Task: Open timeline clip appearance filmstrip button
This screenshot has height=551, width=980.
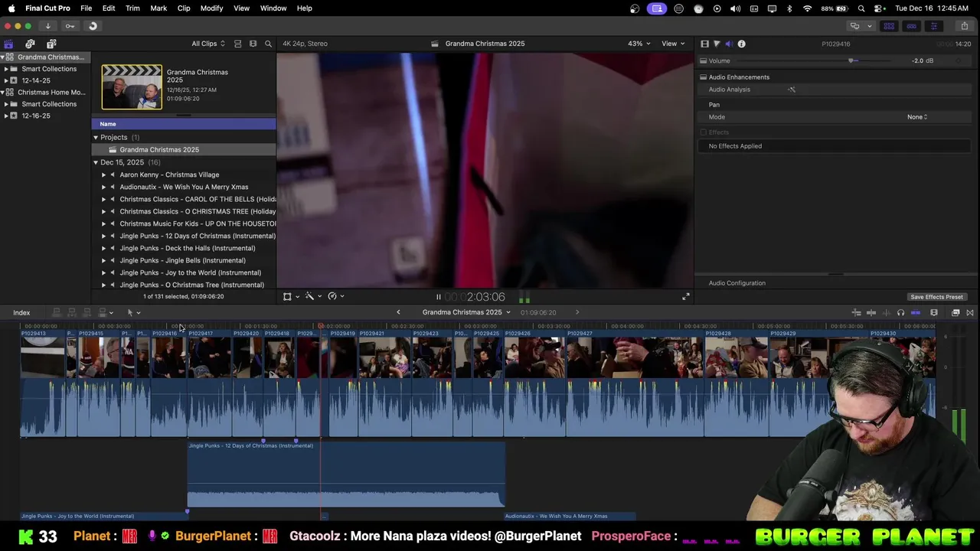Action: [x=934, y=312]
